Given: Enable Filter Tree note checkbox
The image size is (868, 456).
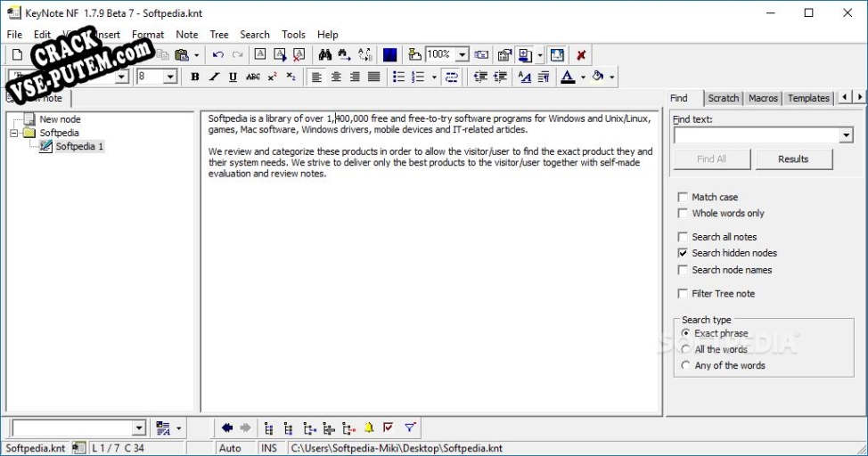Looking at the screenshot, I should pos(683,294).
